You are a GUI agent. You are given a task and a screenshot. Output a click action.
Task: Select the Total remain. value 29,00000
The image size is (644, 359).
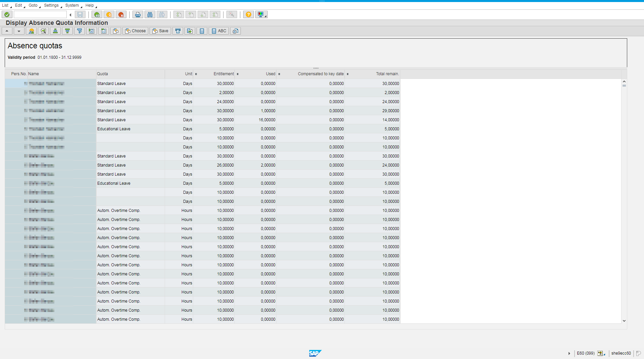coord(372,111)
